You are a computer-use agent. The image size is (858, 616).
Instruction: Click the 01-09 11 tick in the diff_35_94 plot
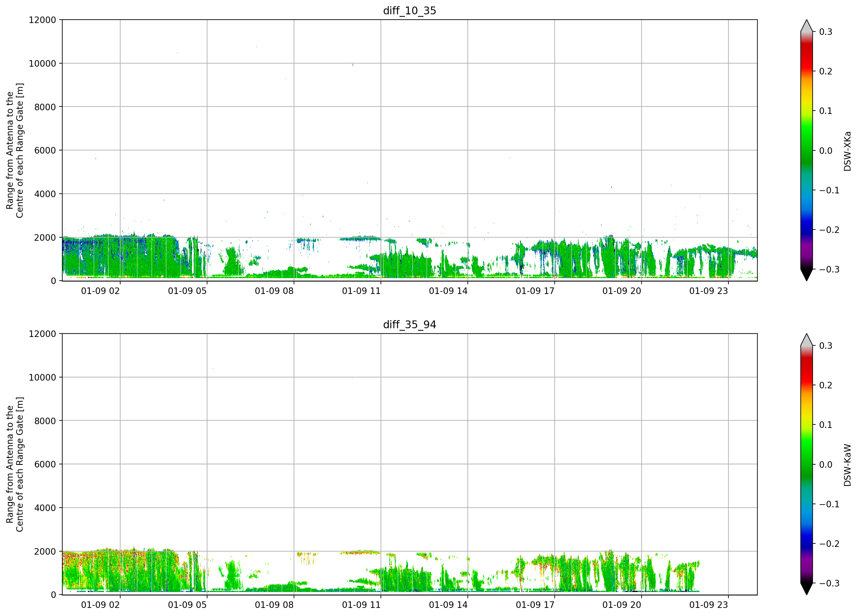[x=361, y=605]
